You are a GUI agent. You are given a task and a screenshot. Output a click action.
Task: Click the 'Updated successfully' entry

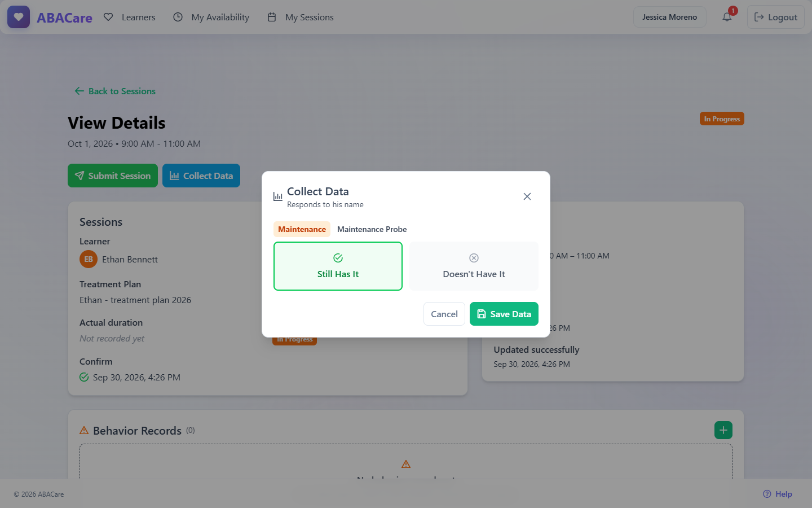click(536, 349)
